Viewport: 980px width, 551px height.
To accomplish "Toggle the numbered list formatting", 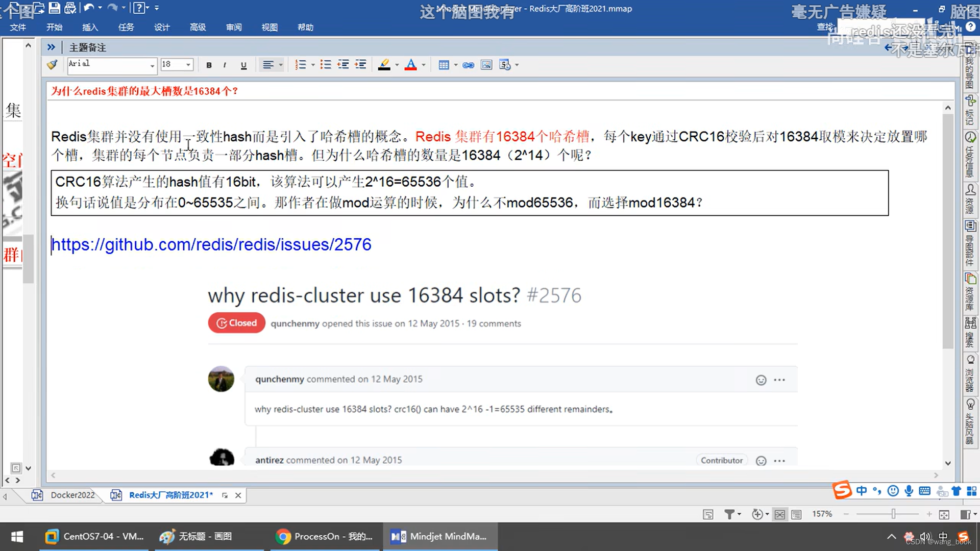I will point(300,64).
